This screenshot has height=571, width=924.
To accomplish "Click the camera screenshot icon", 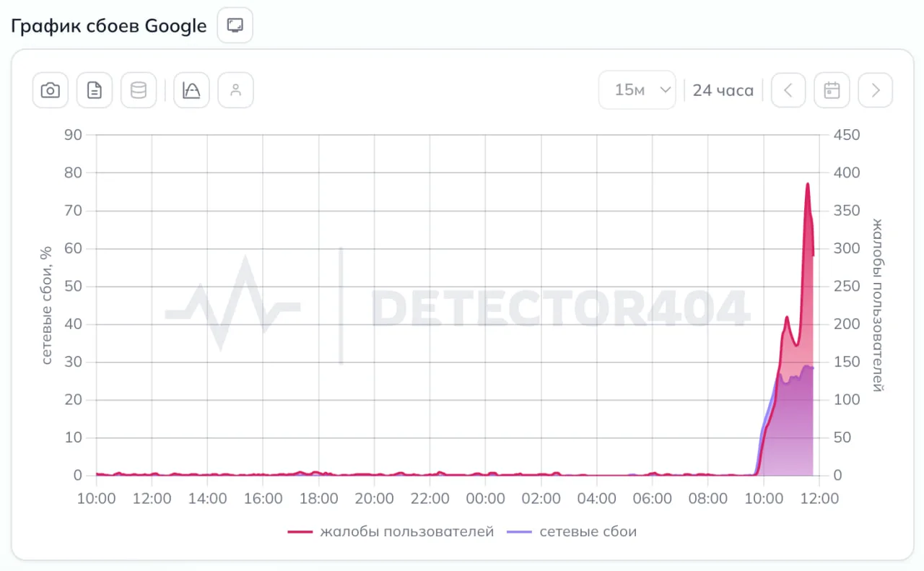I will (51, 90).
